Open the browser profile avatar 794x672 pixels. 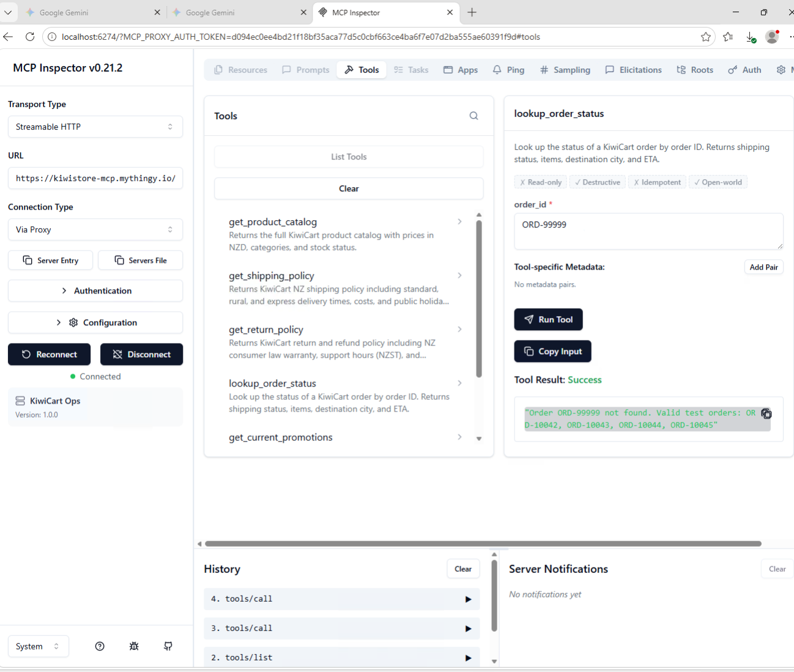click(773, 37)
